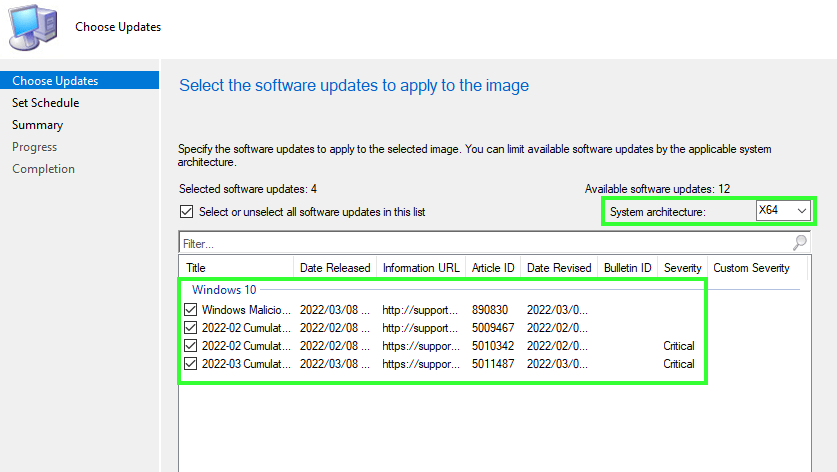Go to the Set Schedule step
This screenshot has width=837, height=472.
pyautogui.click(x=46, y=103)
